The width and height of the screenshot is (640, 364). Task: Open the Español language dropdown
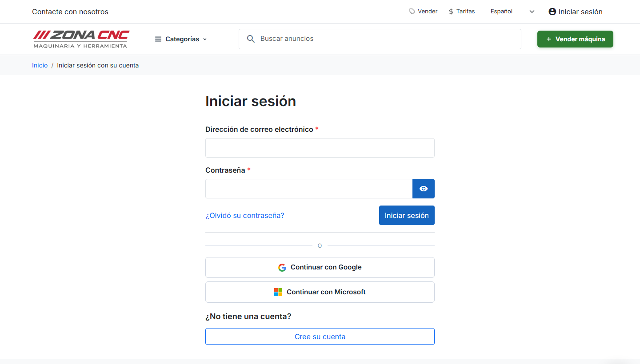coord(512,12)
